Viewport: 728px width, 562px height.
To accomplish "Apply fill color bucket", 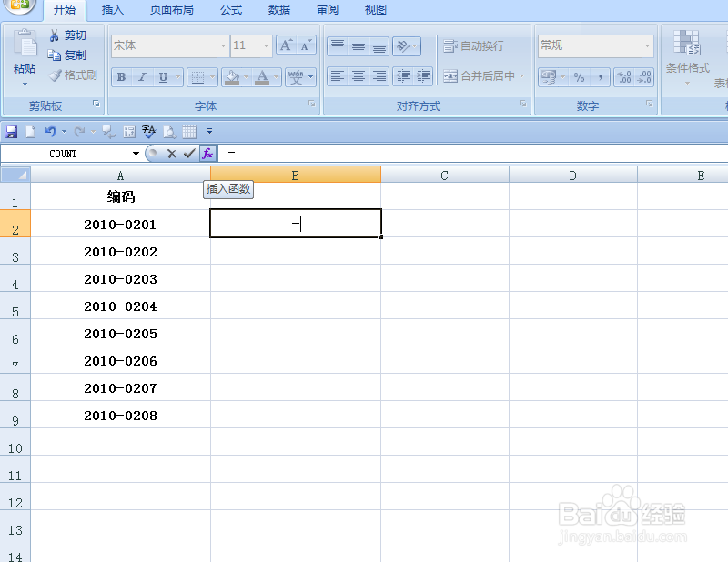I will [232, 77].
